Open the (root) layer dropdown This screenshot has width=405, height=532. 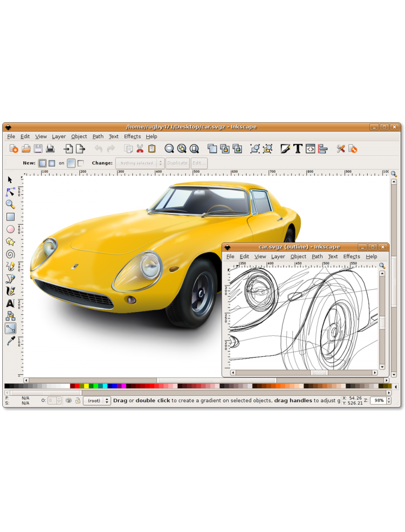click(97, 401)
